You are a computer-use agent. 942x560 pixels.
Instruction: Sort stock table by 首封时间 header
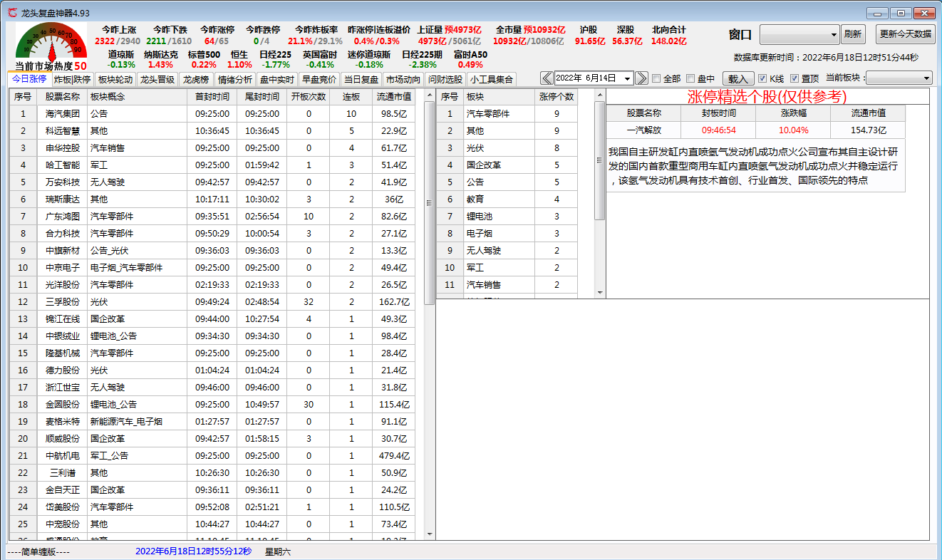[212, 96]
